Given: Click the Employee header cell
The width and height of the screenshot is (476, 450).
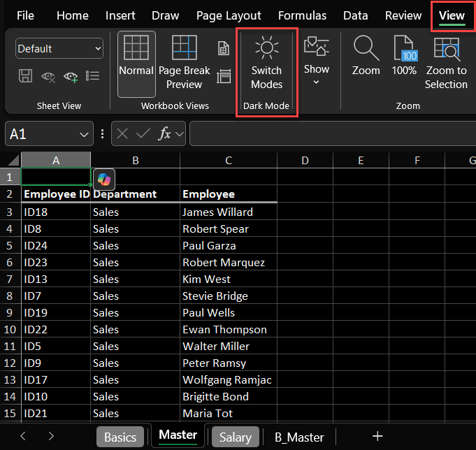Looking at the screenshot, I should [x=229, y=194].
